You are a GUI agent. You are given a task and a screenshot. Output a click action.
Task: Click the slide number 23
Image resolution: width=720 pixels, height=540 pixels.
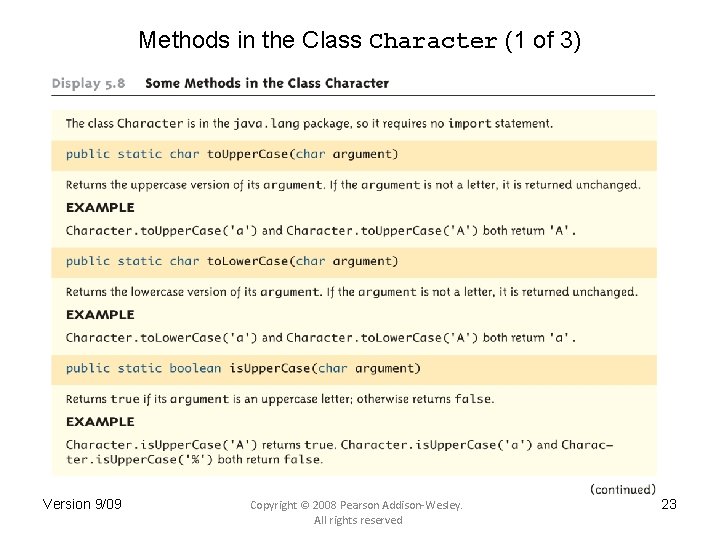pyautogui.click(x=669, y=504)
